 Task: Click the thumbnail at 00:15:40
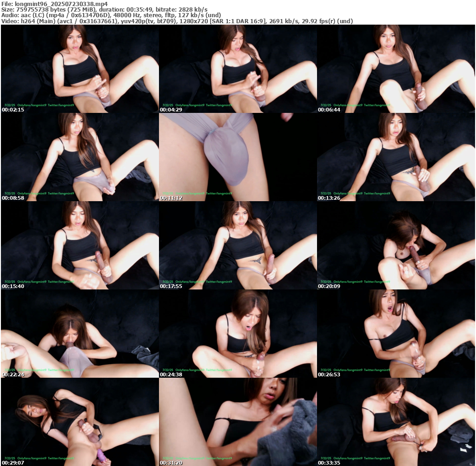click(x=79, y=245)
